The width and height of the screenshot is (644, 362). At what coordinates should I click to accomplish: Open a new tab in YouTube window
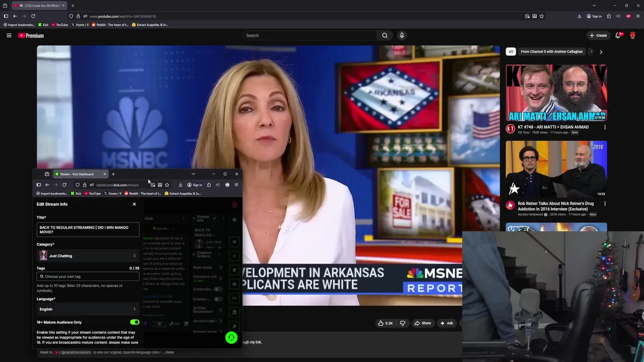tap(72, 6)
